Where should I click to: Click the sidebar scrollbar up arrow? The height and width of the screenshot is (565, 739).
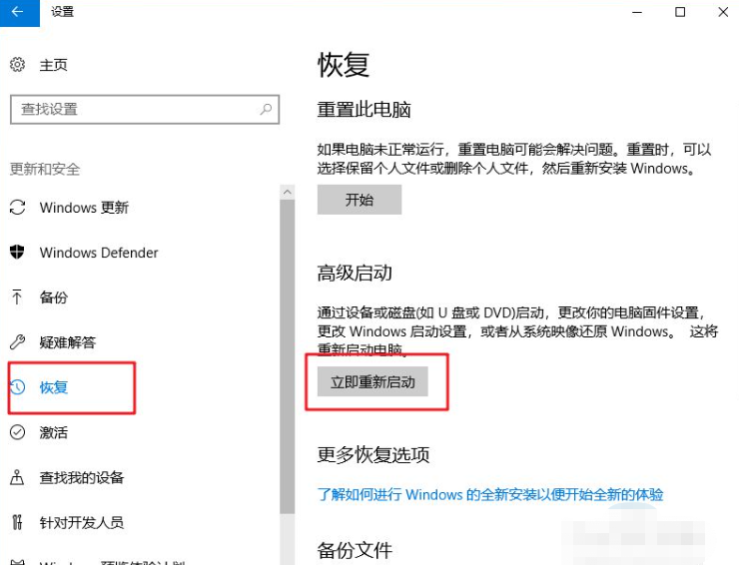pyautogui.click(x=287, y=192)
